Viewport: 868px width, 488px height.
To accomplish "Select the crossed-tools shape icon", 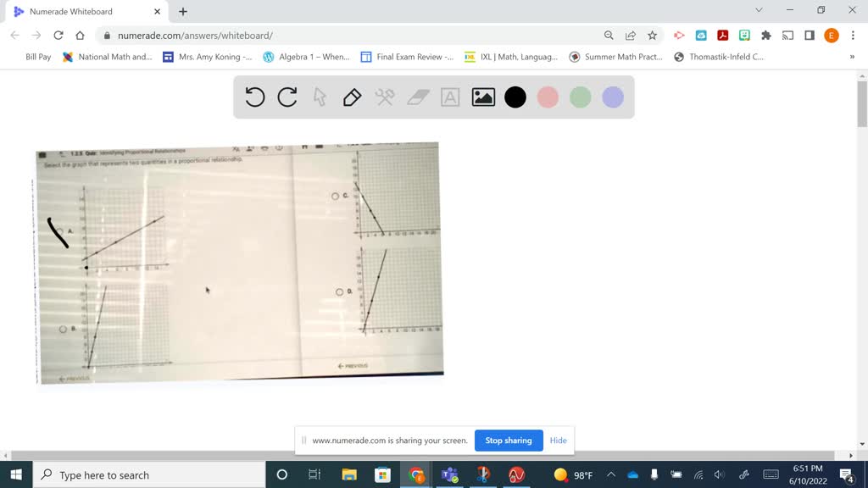I will [x=384, y=97].
